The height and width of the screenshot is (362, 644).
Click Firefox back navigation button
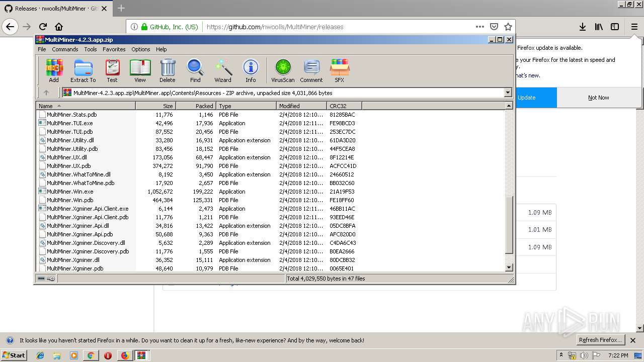pyautogui.click(x=10, y=27)
